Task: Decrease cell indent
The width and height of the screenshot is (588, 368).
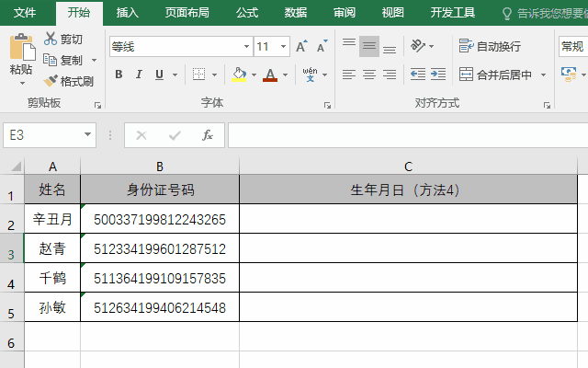Action: pyautogui.click(x=418, y=75)
